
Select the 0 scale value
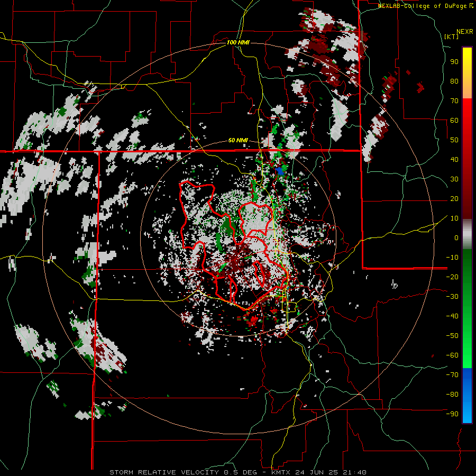point(456,237)
